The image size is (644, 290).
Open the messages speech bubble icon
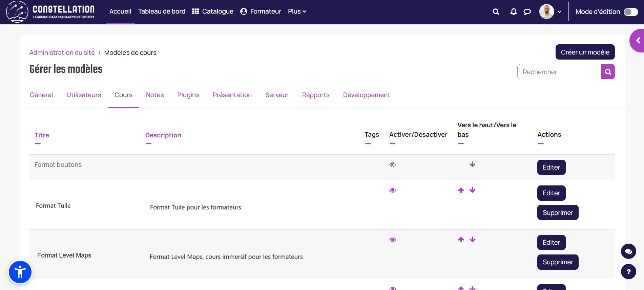527,12
